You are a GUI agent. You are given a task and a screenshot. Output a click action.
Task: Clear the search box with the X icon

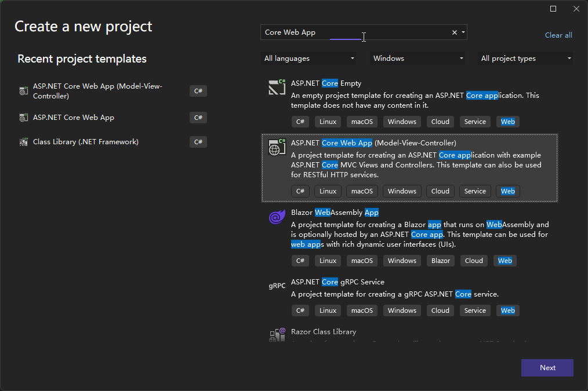point(455,32)
